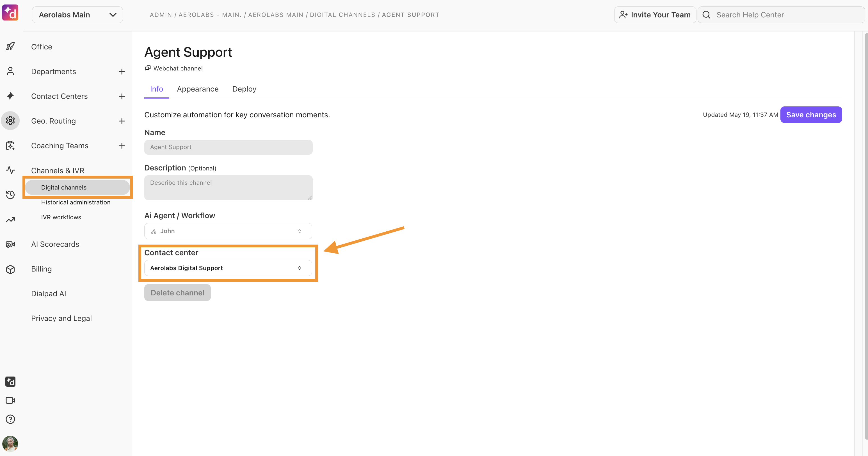Open the activity pulse icon in left rail
Image resolution: width=868 pixels, height=456 pixels.
pos(10,170)
